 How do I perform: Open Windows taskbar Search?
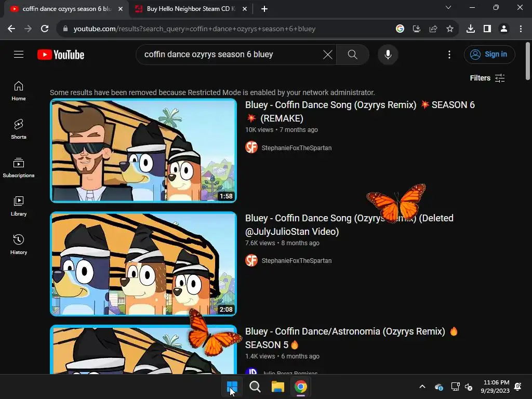(255, 387)
